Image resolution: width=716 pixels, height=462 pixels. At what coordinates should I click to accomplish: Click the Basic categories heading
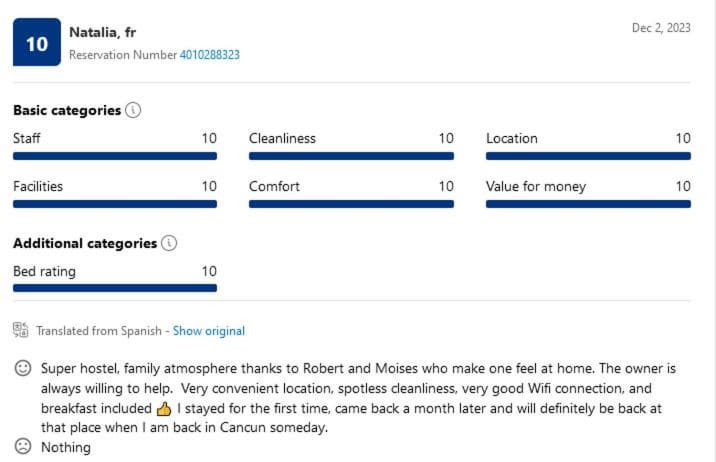click(x=67, y=110)
